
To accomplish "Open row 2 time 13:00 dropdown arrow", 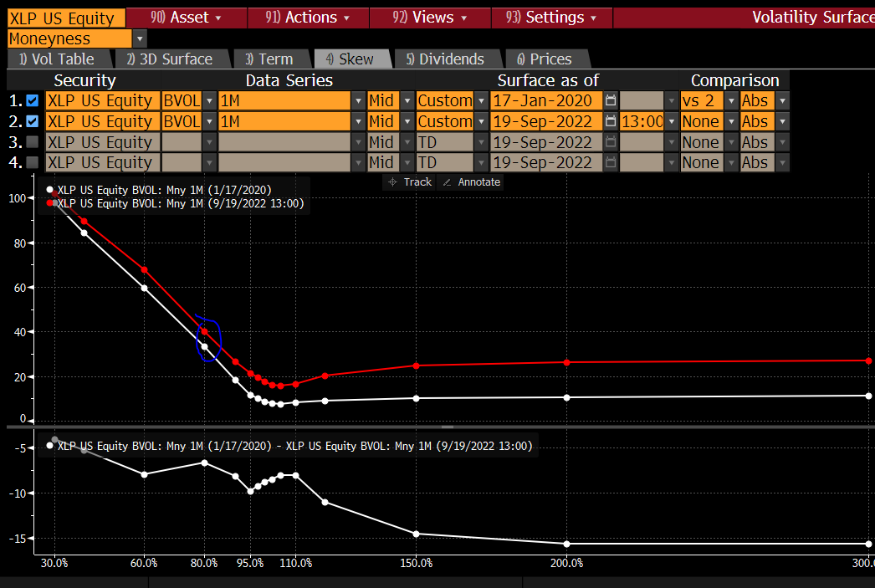I will pos(672,121).
